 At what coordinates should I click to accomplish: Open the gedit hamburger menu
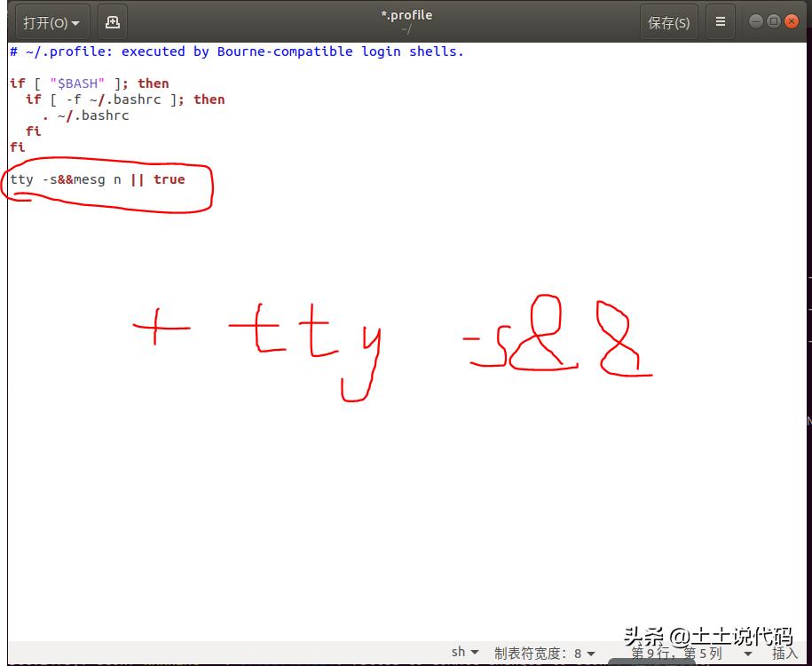pos(721,22)
